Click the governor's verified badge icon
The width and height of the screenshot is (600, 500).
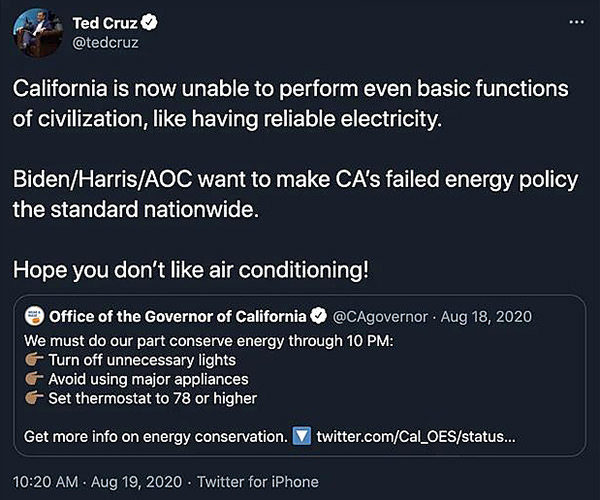point(318,316)
